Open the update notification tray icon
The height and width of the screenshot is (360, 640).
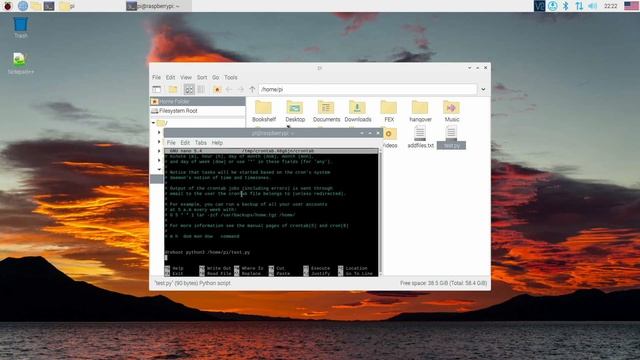[x=552, y=6]
